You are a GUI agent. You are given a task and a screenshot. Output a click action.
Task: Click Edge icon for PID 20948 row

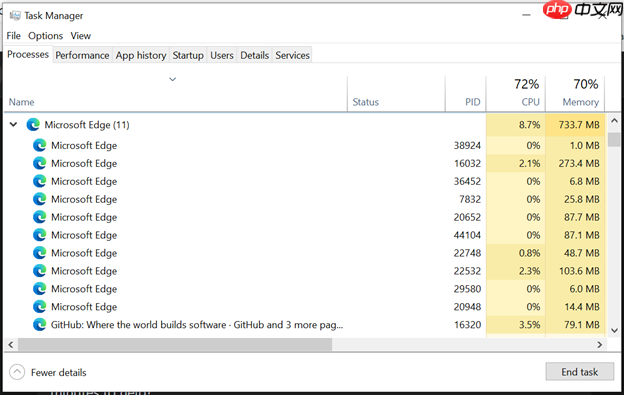(x=39, y=307)
